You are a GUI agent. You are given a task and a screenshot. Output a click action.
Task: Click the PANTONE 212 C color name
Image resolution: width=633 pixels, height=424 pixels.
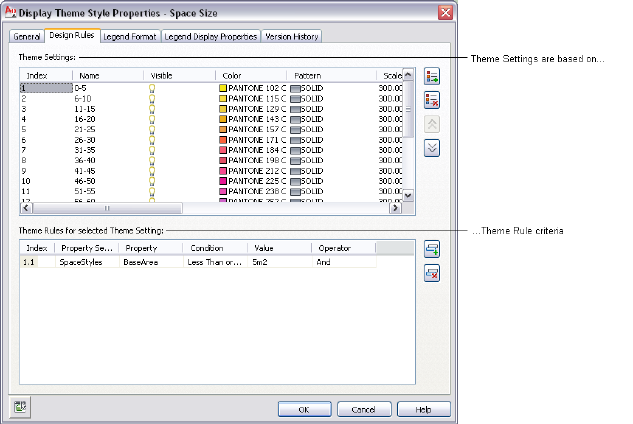point(257,171)
